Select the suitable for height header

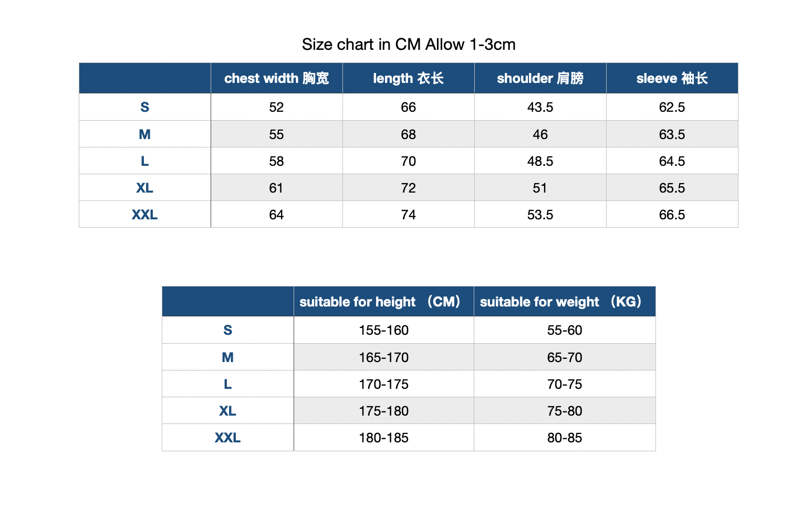pyautogui.click(x=384, y=302)
